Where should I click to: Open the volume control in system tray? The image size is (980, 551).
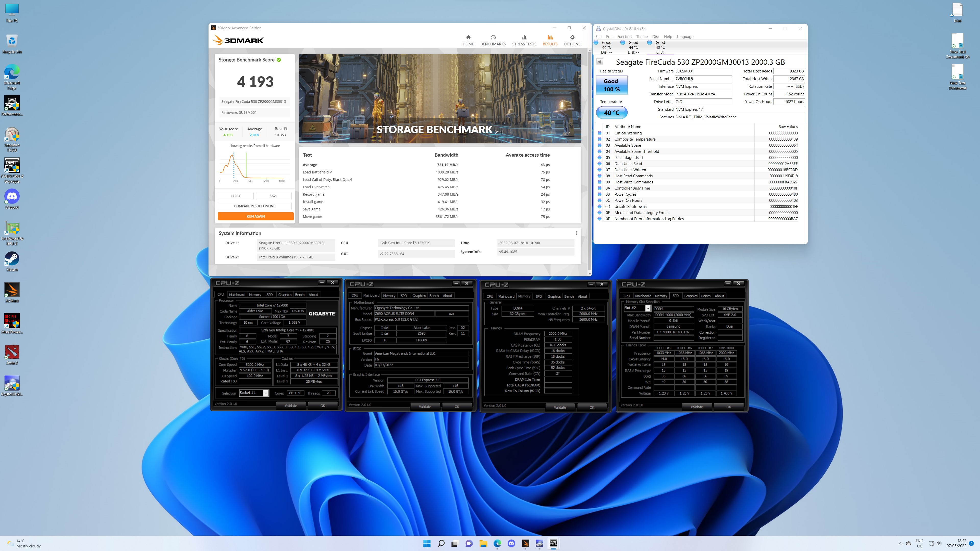click(938, 543)
